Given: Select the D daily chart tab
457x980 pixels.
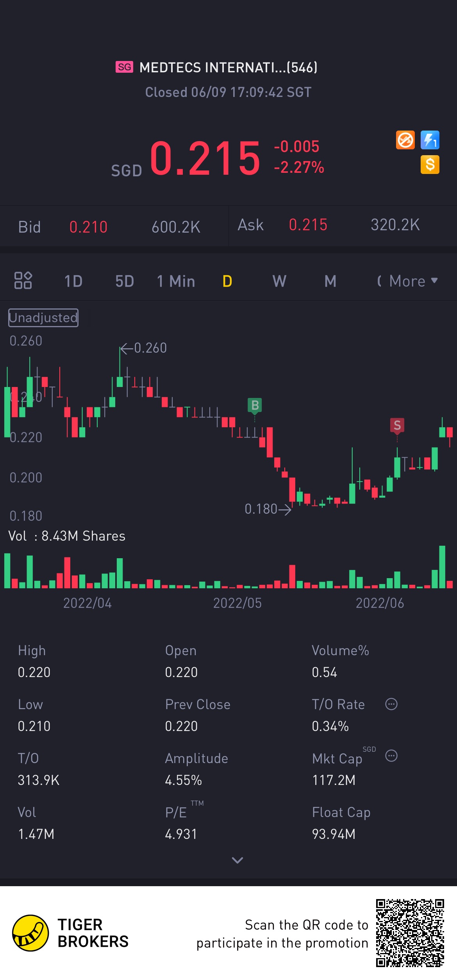Looking at the screenshot, I should click(x=227, y=281).
